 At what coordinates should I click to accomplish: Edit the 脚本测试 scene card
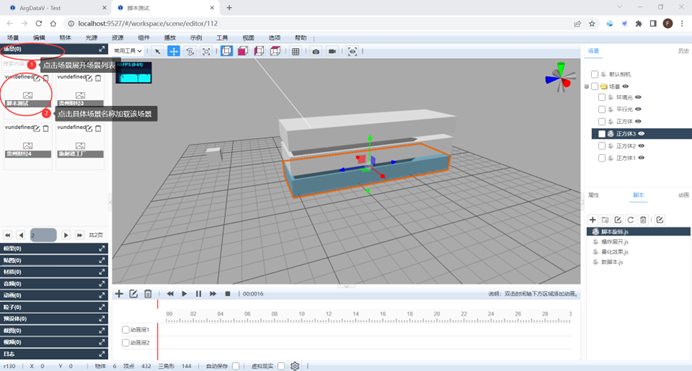click(37, 79)
